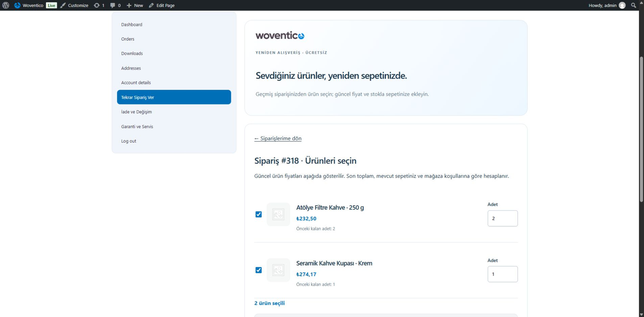The width and height of the screenshot is (644, 317).
Task: Click the Customize paintbrush icon
Action: (x=63, y=5)
